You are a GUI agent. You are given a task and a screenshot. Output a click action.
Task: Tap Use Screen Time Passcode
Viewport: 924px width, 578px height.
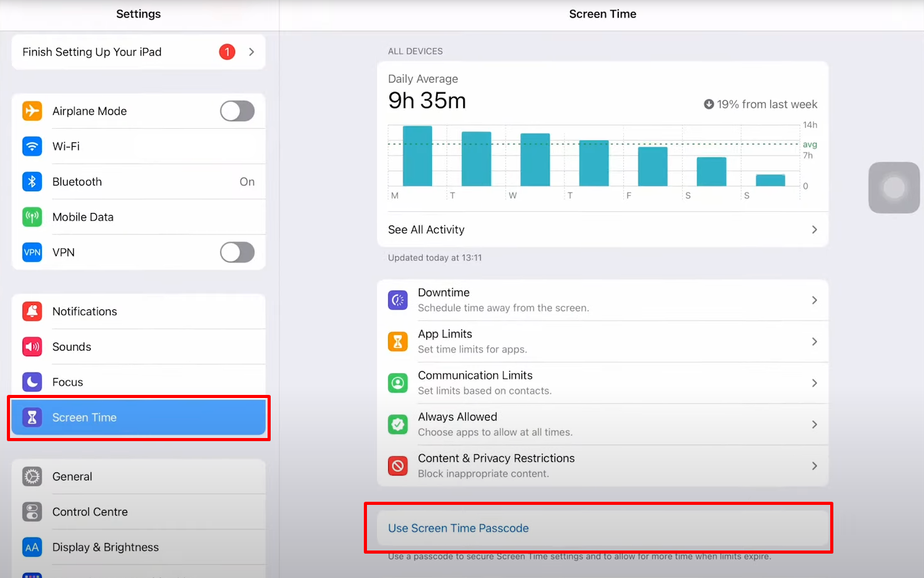[x=458, y=529]
